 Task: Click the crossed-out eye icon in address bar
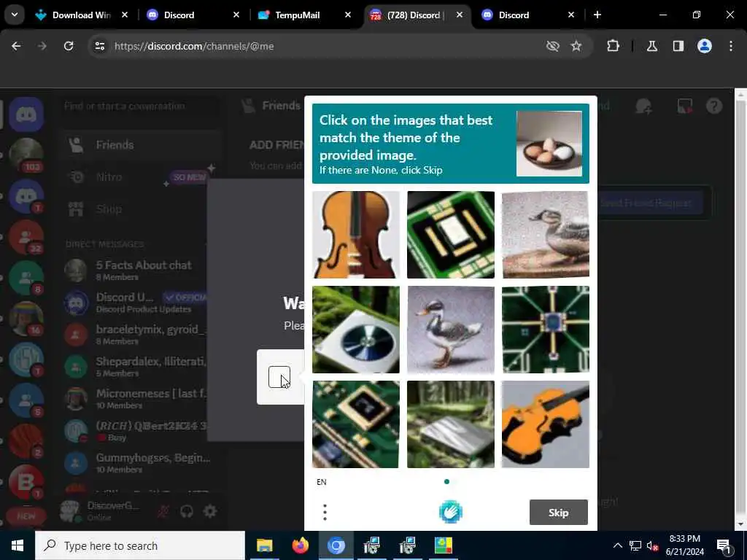coord(553,46)
